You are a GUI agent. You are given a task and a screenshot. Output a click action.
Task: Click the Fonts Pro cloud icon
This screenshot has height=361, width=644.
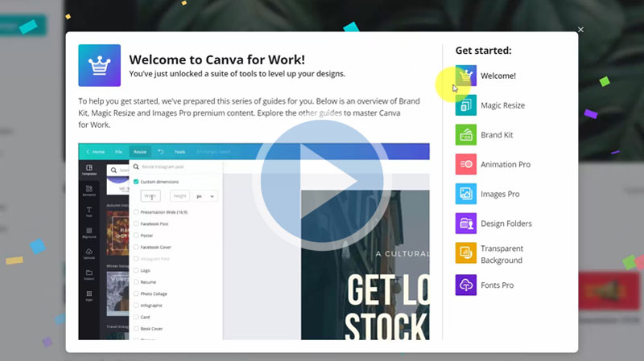coord(466,285)
